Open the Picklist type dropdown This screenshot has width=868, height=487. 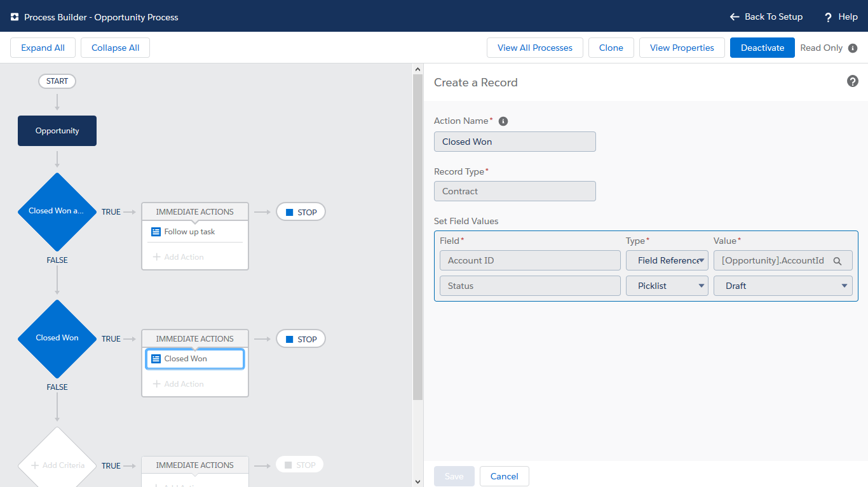pos(667,286)
